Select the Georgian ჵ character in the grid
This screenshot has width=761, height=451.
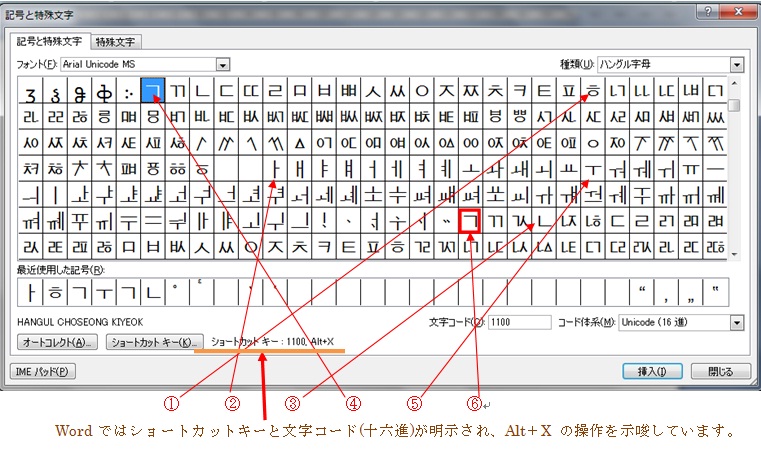(x=79, y=90)
